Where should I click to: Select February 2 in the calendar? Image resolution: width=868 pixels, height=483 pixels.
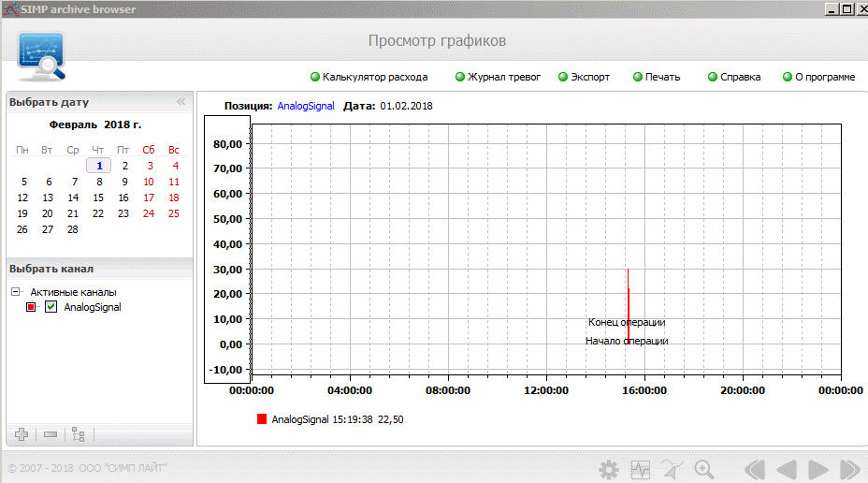[125, 166]
